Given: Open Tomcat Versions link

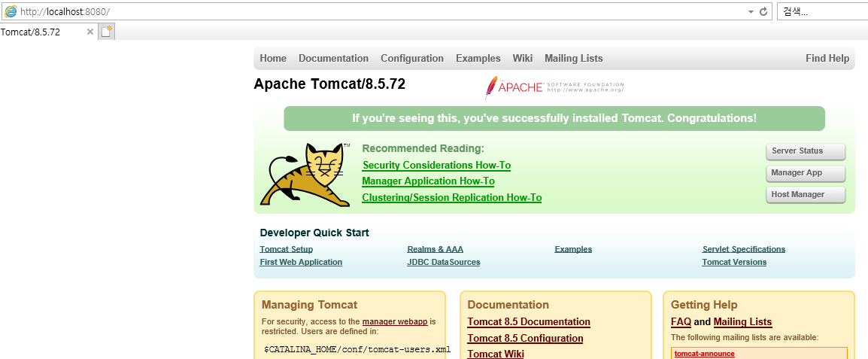Looking at the screenshot, I should 734,262.
